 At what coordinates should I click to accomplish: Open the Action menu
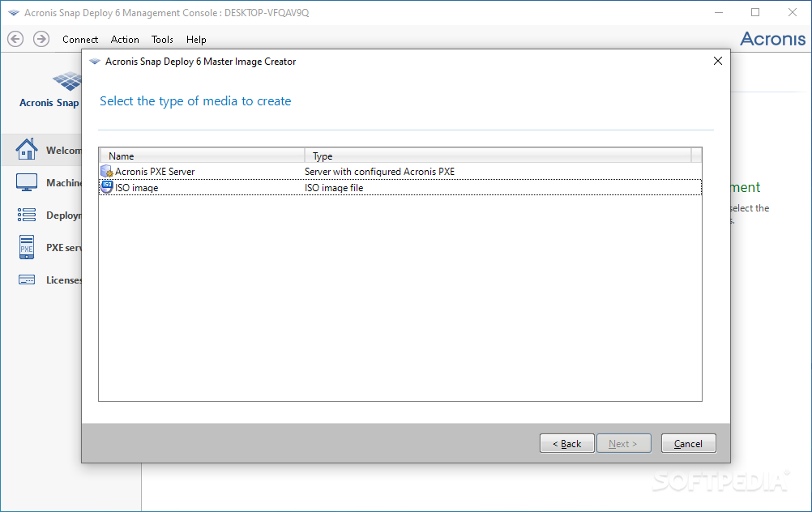click(125, 40)
